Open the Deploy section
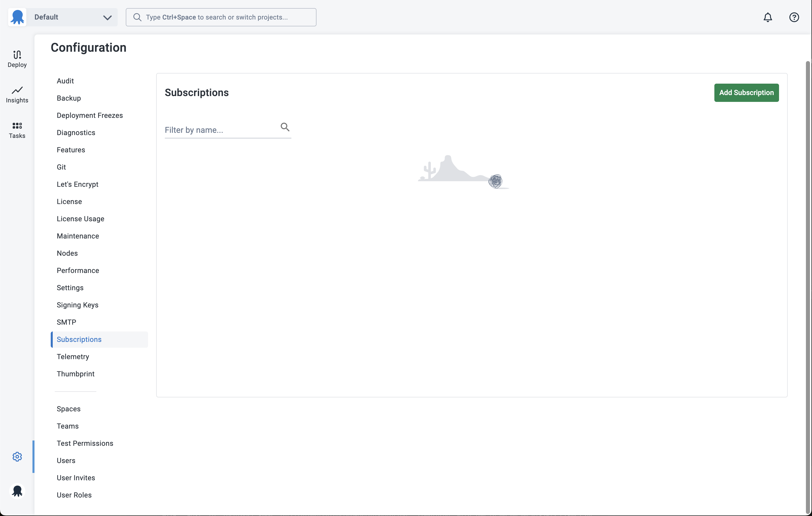 [x=17, y=59]
